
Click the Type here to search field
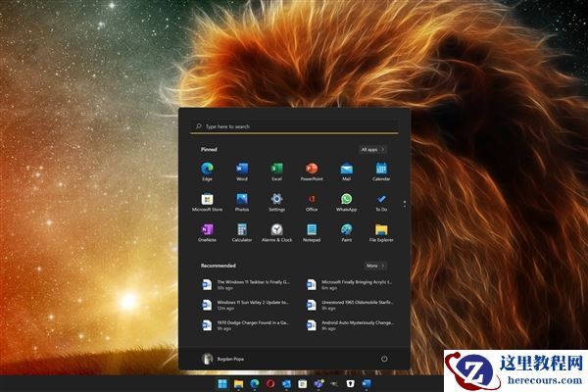point(294,126)
